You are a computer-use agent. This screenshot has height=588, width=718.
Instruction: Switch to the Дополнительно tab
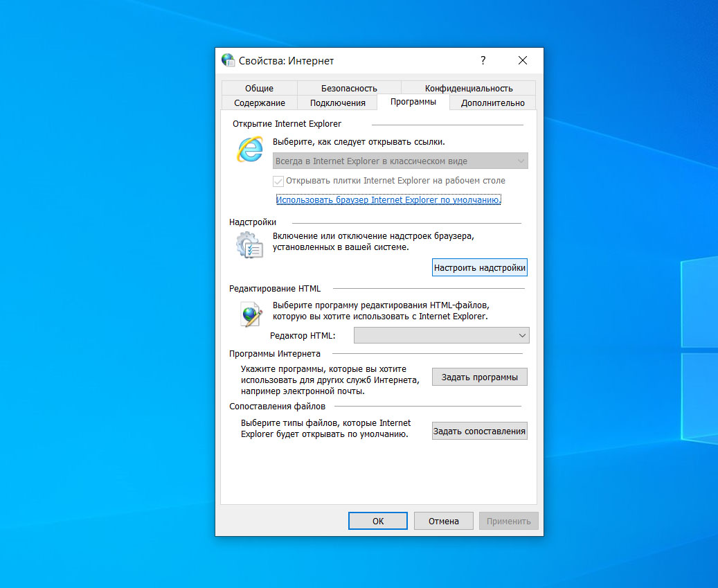492,103
